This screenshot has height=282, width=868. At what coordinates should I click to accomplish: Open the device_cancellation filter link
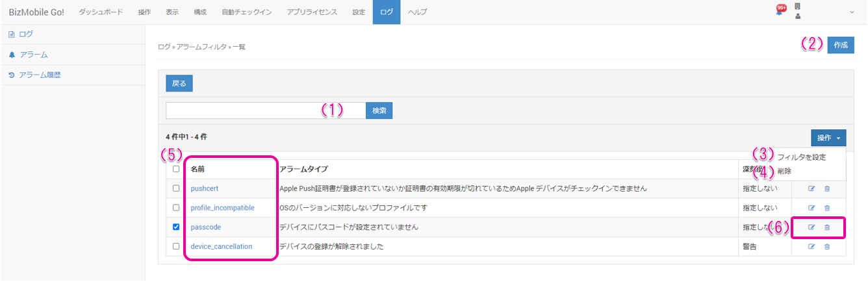coord(221,247)
